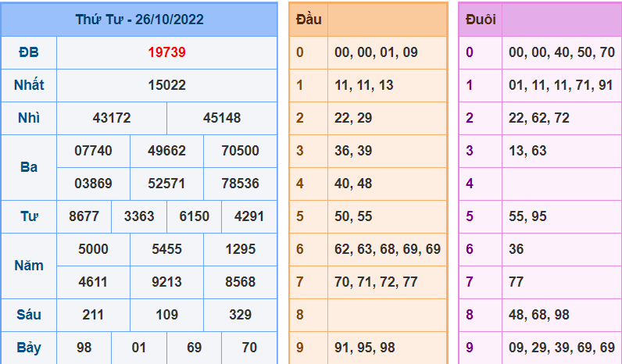Click the Năm prize label
The image size is (622, 364).
[x=29, y=266]
